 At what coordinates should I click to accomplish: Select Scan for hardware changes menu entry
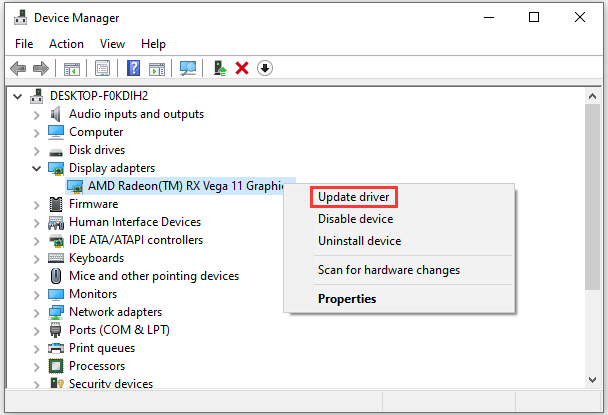pyautogui.click(x=389, y=270)
